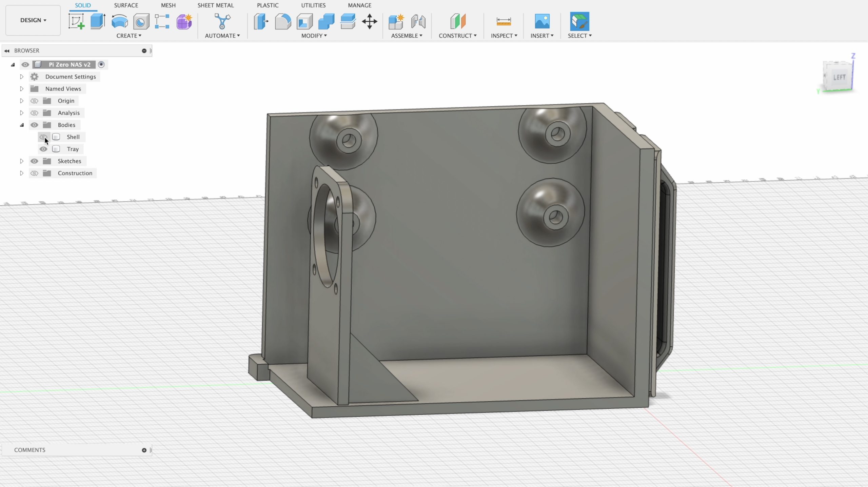The height and width of the screenshot is (487, 868).
Task: Click the Joint icon in Assemble
Action: 418,22
